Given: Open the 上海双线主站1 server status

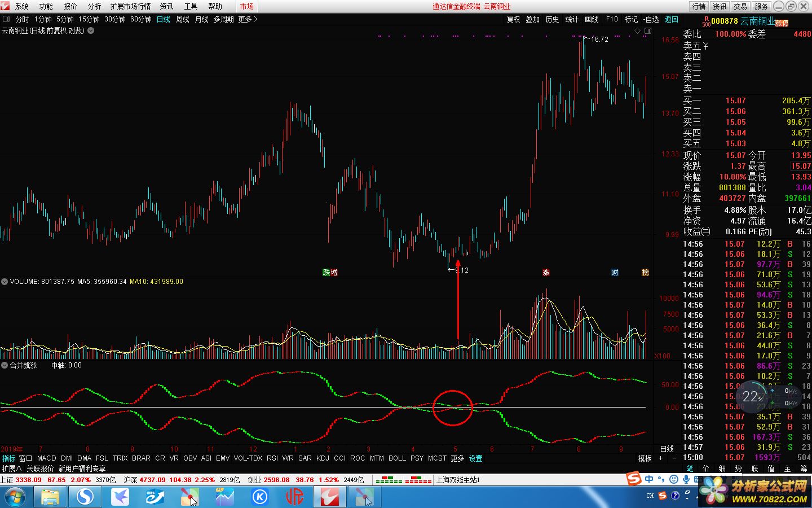Looking at the screenshot, I should [458, 480].
